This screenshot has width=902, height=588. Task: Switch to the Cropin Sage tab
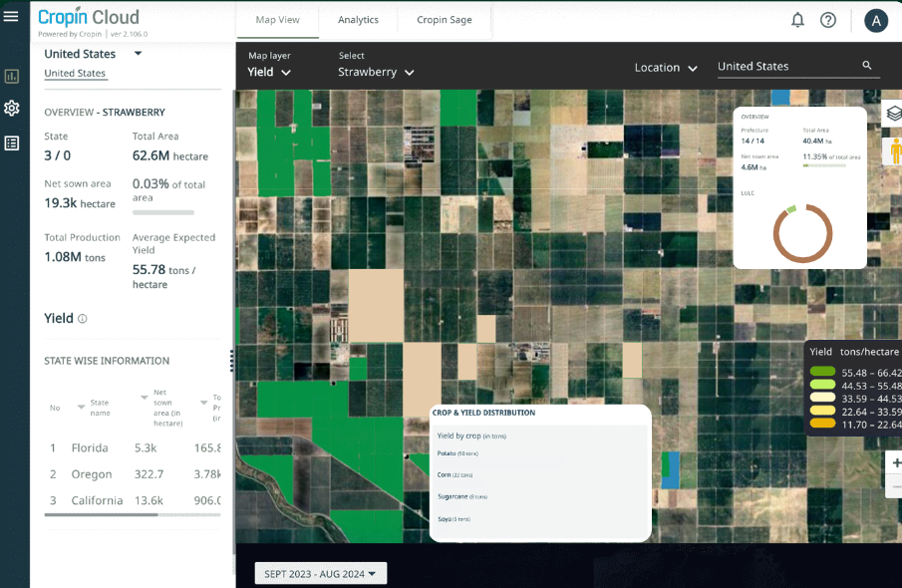point(444,20)
